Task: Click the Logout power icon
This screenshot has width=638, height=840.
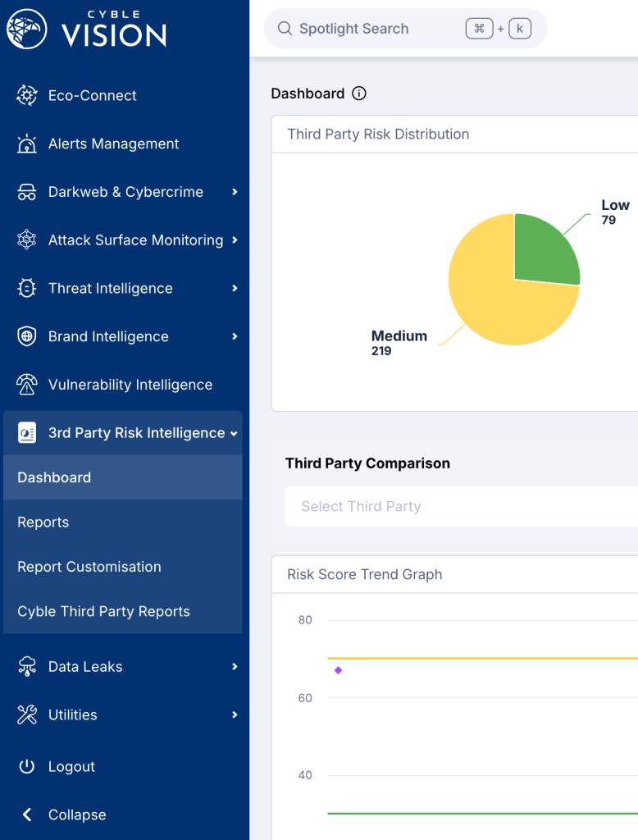Action: coord(27,766)
